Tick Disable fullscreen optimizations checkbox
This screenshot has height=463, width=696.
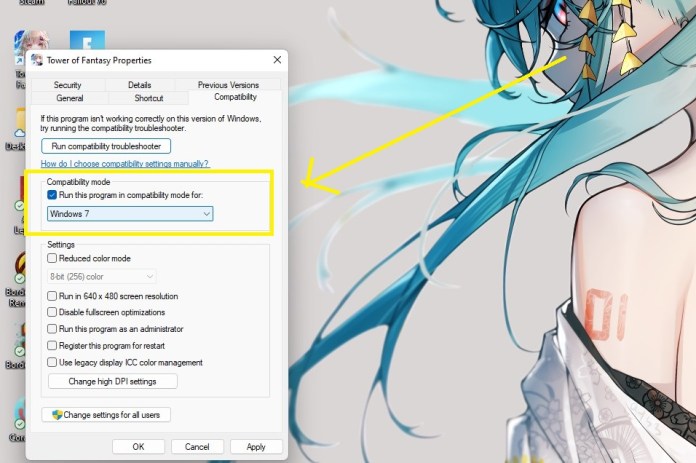52,312
